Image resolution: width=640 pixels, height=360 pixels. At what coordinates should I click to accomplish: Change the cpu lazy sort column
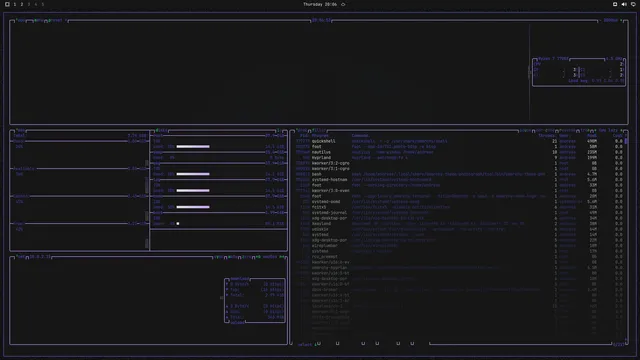pyautogui.click(x=608, y=131)
